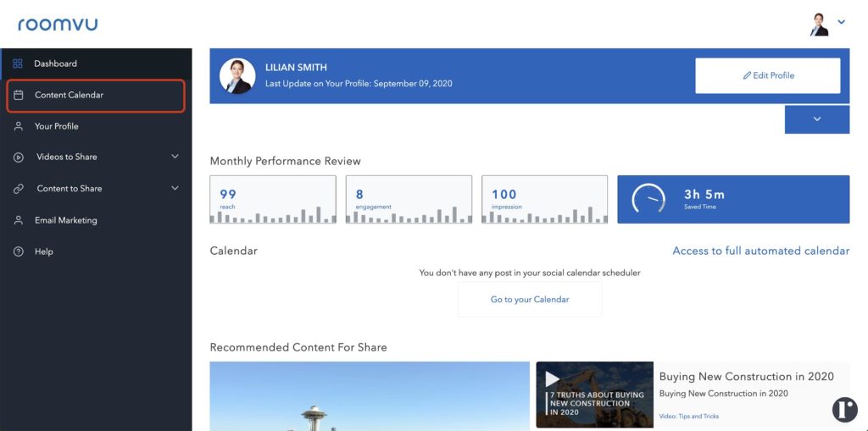Play the Buying New Construction video thumbnail
This screenshot has width=868, height=431.
[x=594, y=395]
